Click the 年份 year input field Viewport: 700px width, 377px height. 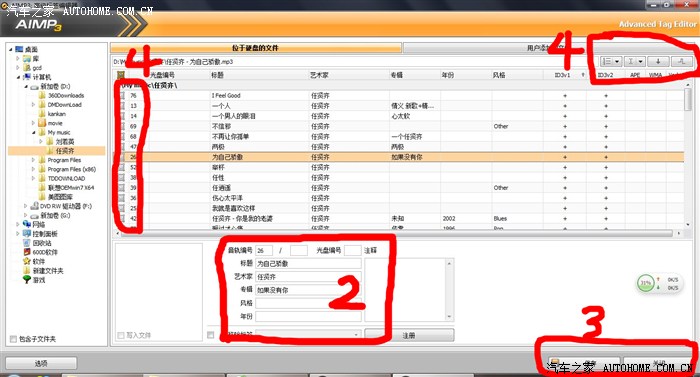coord(308,317)
